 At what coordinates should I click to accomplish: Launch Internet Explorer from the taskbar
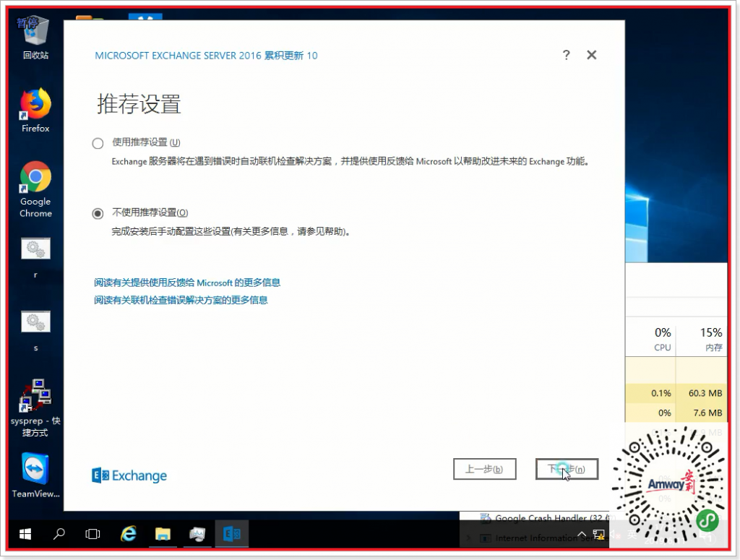(128, 533)
